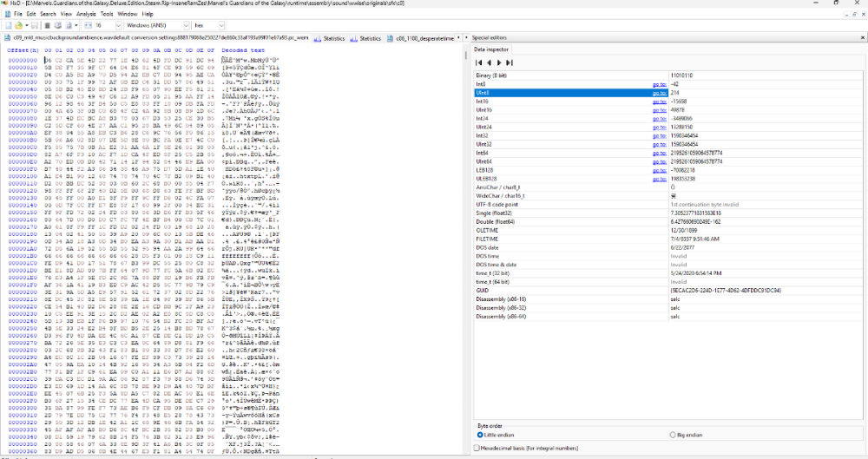
Task: Open the Help menu
Action: [148, 14]
